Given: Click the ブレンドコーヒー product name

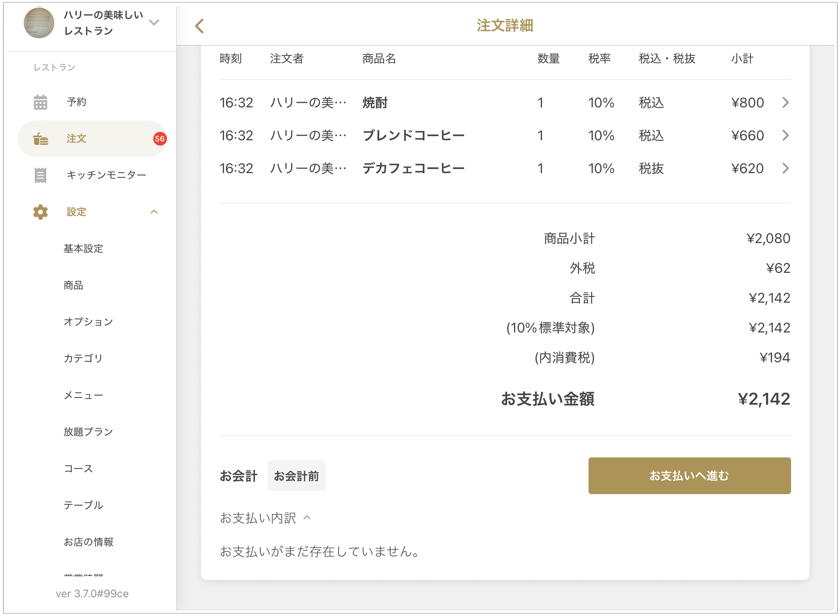Looking at the screenshot, I should click(414, 136).
